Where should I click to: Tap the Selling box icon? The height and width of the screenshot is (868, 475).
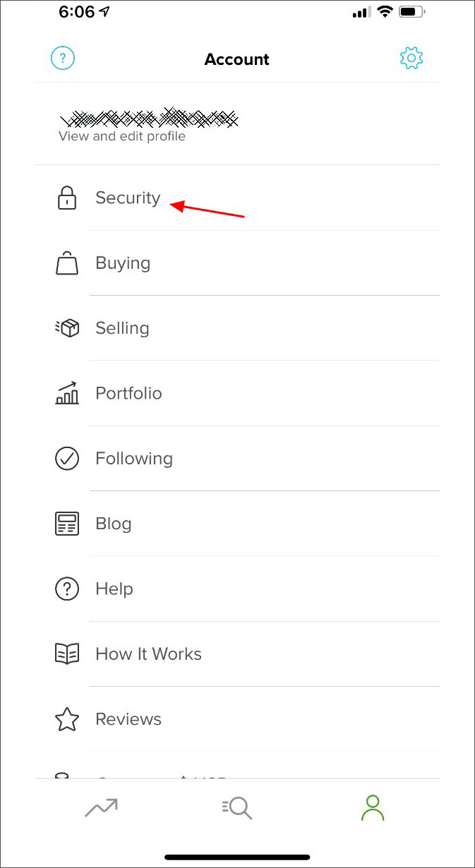67,328
